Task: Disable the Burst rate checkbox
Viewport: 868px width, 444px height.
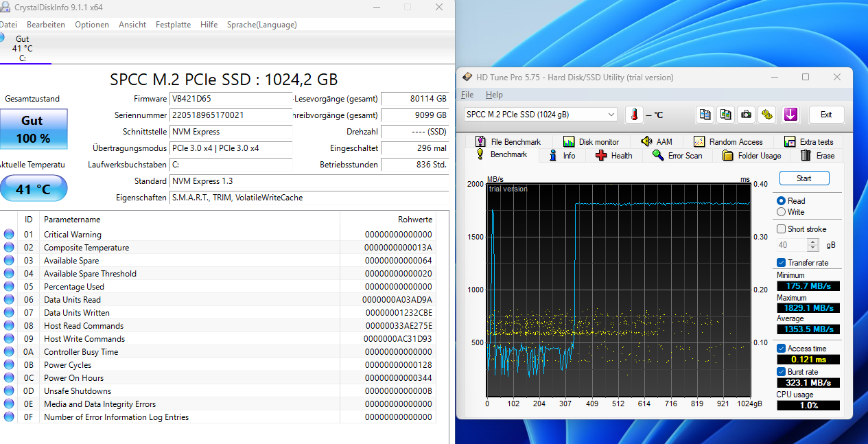Action: click(781, 371)
